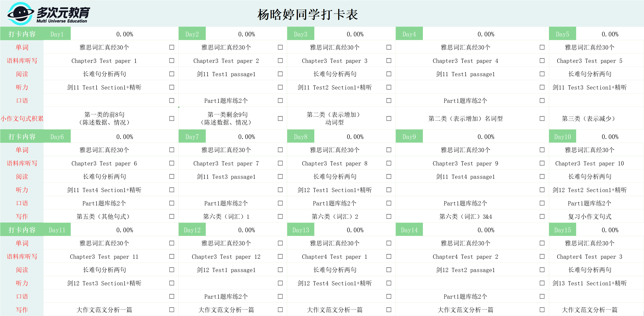
Task: Click the Multi Universe Education planet logo
Action: (20, 14)
